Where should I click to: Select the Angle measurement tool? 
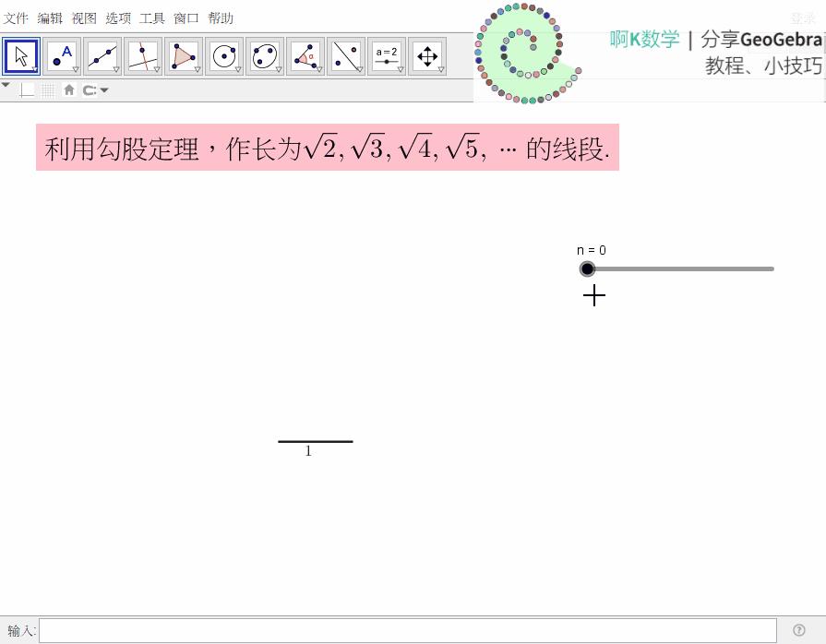tap(303, 55)
